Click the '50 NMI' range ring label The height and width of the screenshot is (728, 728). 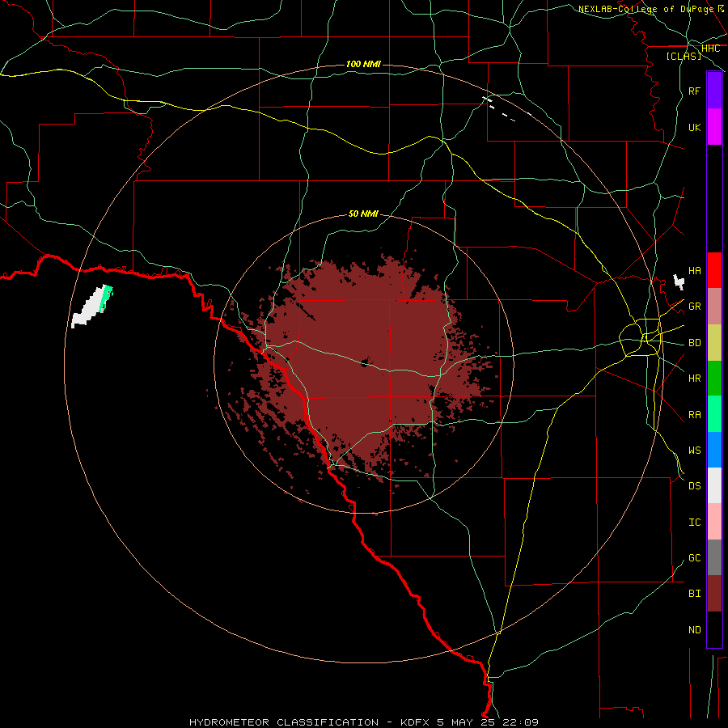(363, 214)
